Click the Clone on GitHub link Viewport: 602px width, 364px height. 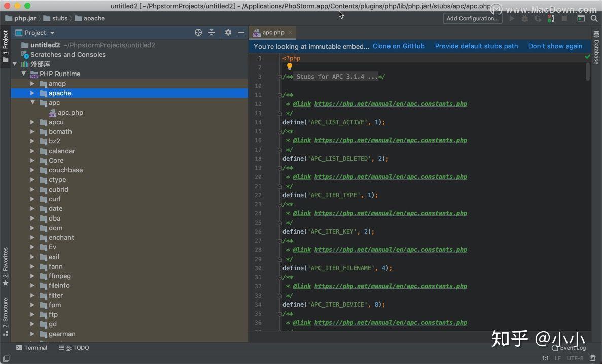pos(399,46)
